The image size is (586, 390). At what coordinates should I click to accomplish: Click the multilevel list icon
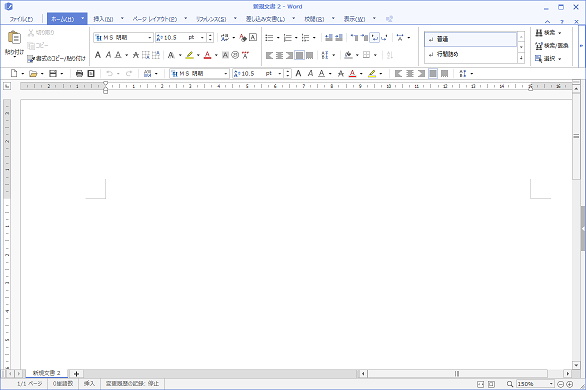(305, 38)
